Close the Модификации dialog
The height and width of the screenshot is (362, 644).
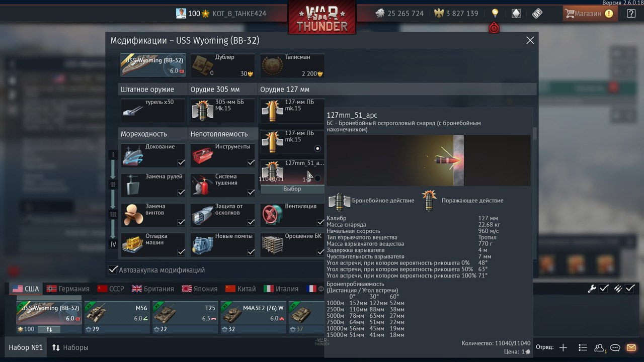coord(530,40)
